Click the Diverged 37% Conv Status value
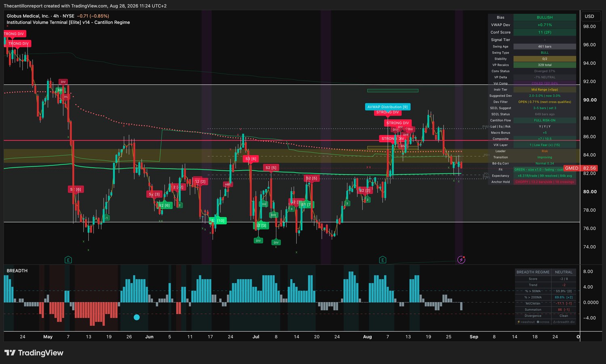Screen dimensions: 606x364 pyautogui.click(x=545, y=71)
